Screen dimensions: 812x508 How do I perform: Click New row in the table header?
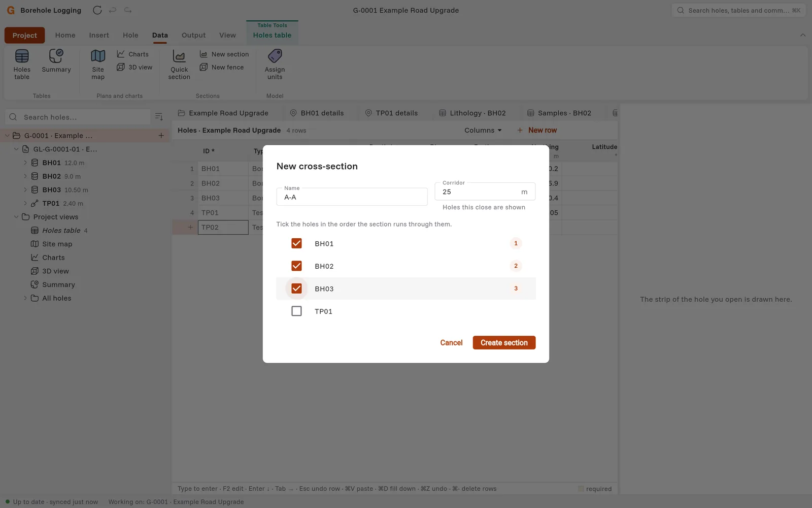(536, 130)
